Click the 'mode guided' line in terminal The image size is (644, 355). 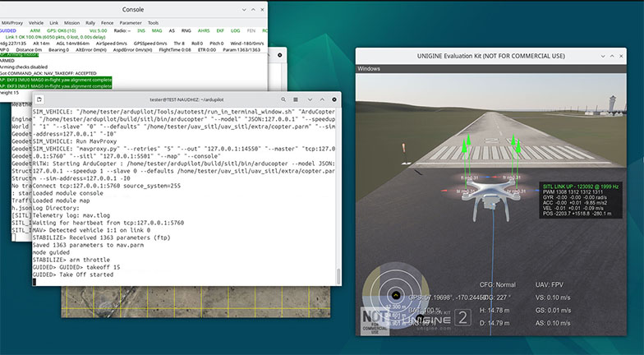51,252
